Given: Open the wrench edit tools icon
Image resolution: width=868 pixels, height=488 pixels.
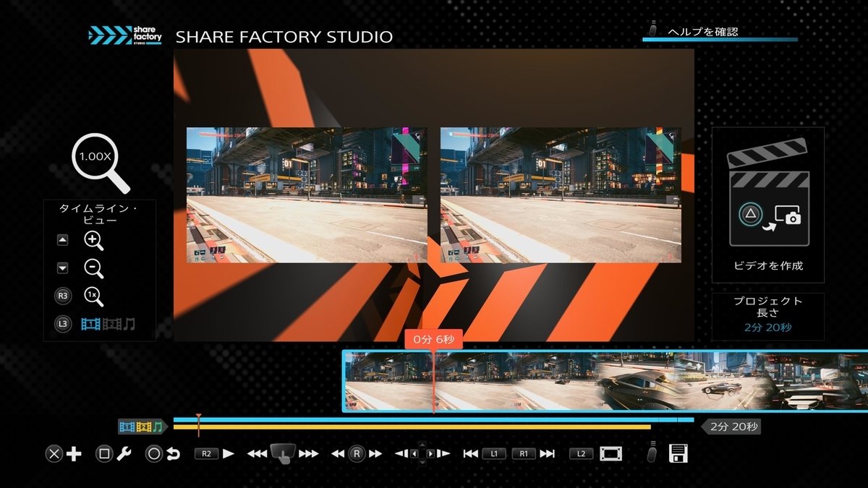Looking at the screenshot, I should tap(124, 454).
